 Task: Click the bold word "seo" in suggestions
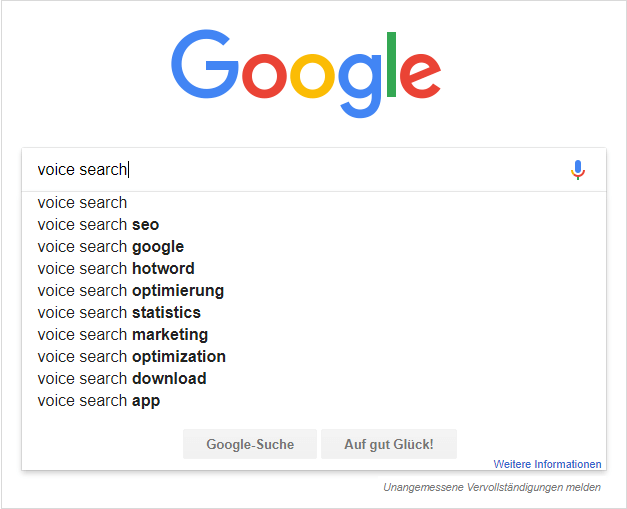point(146,225)
